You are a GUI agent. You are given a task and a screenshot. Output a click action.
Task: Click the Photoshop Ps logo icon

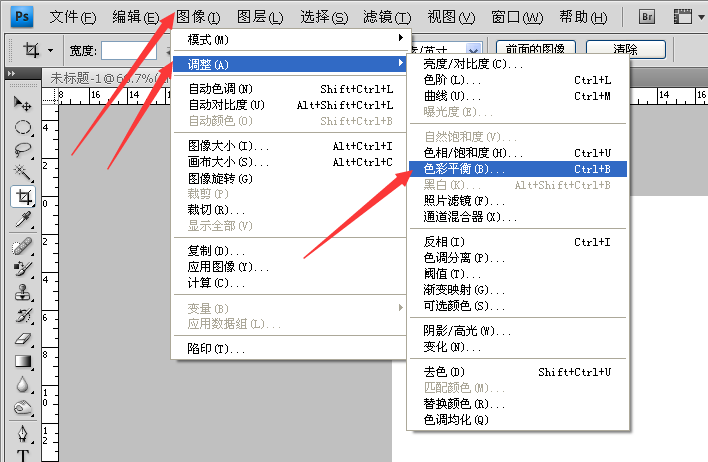pyautogui.click(x=22, y=17)
